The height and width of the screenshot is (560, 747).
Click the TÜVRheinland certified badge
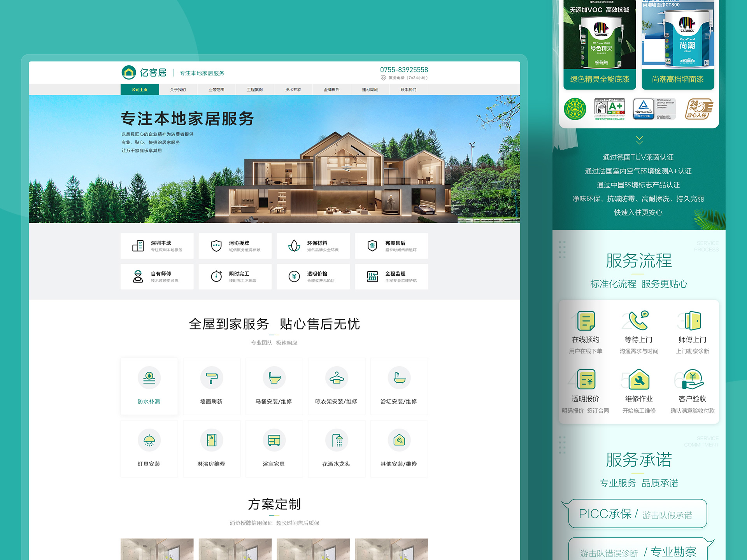(654, 109)
